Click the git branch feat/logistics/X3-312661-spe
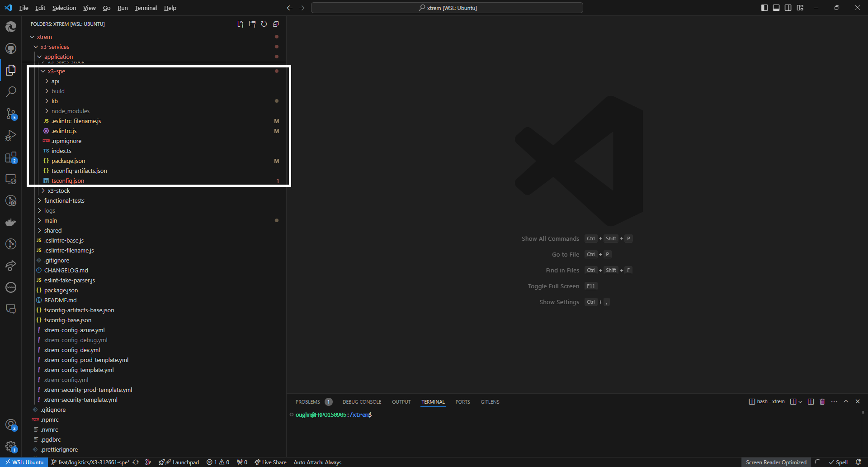 pyautogui.click(x=90, y=462)
